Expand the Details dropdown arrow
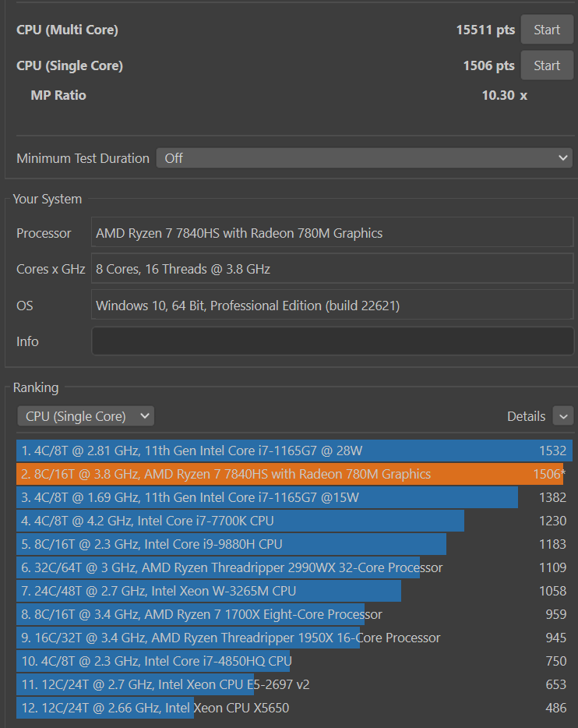The width and height of the screenshot is (578, 728). pos(563,416)
